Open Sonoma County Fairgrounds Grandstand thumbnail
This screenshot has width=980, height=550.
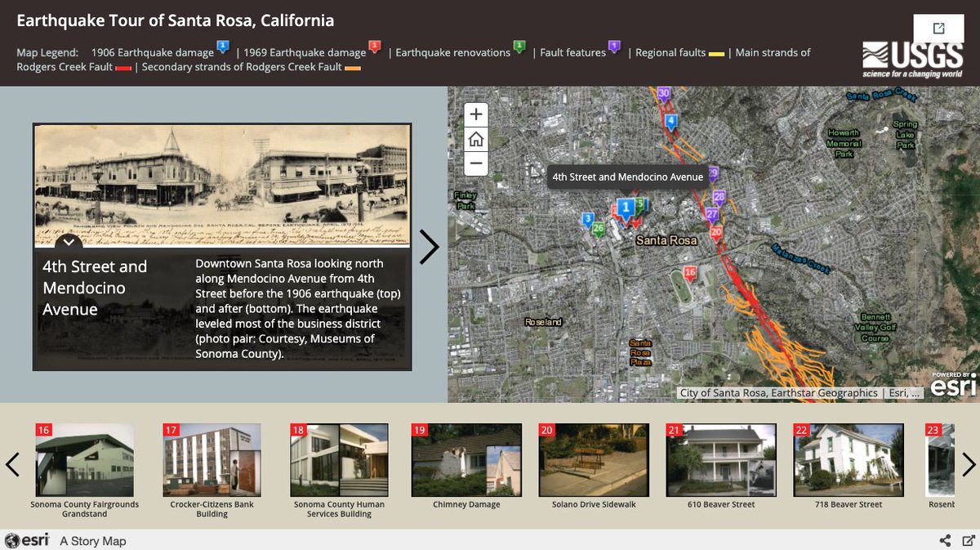tap(85, 460)
